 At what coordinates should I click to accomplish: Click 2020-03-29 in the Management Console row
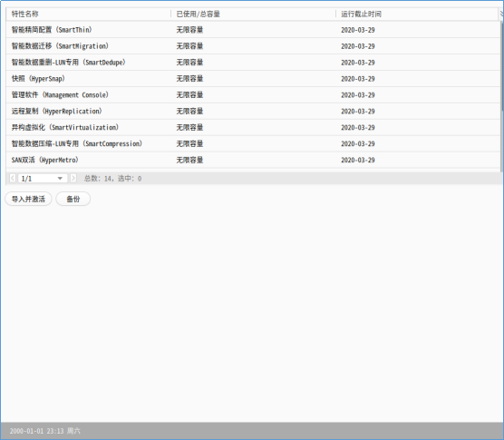click(x=358, y=95)
